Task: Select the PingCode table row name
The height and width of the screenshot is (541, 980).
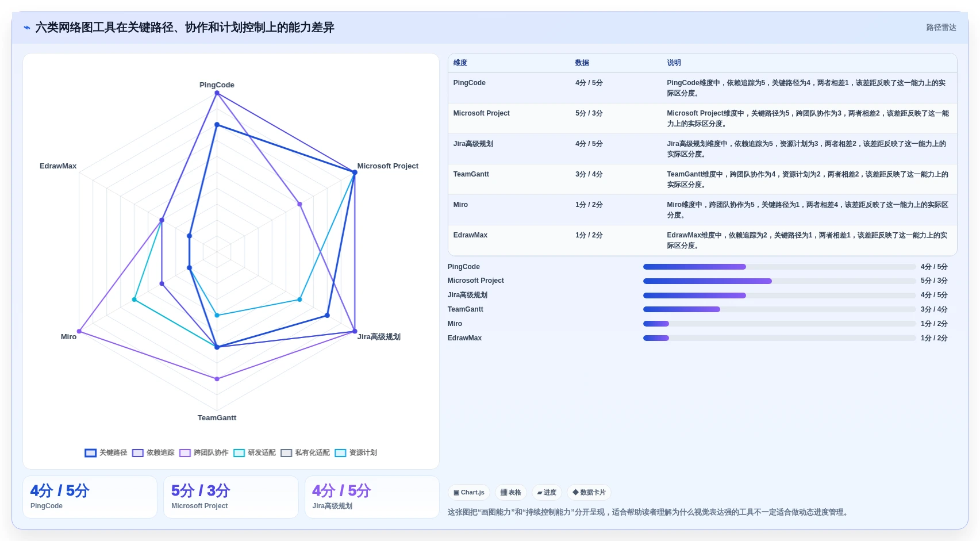Action: [469, 83]
